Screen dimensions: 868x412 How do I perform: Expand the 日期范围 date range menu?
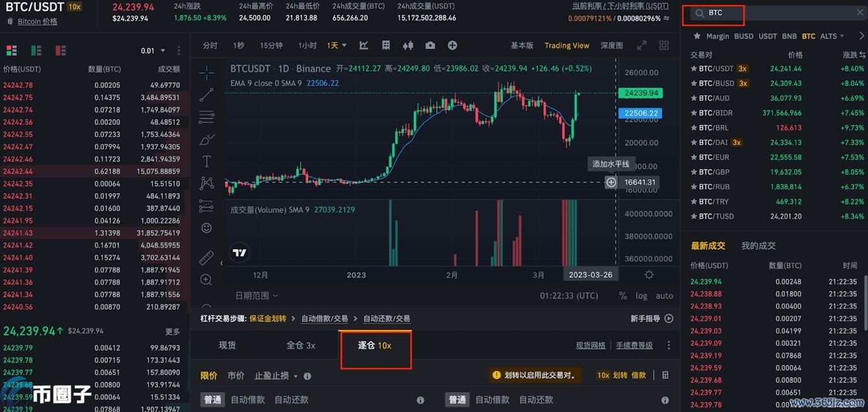(256, 295)
